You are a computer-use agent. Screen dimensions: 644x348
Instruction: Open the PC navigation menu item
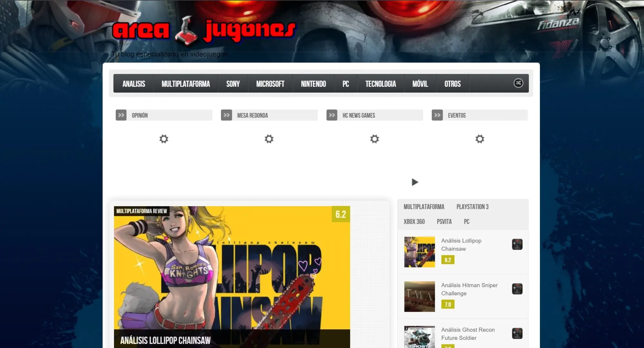tap(346, 84)
